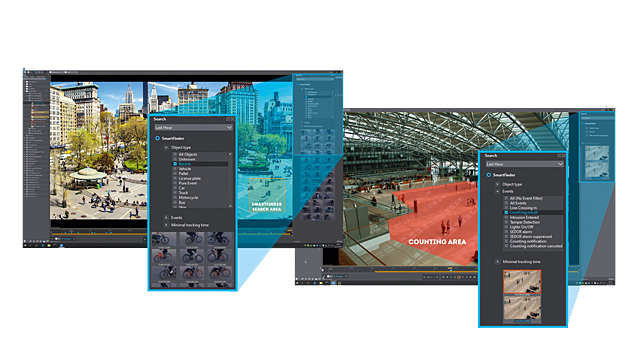Check the Intrusion Entered checkbox
The width and height of the screenshot is (640, 360).
pyautogui.click(x=506, y=218)
